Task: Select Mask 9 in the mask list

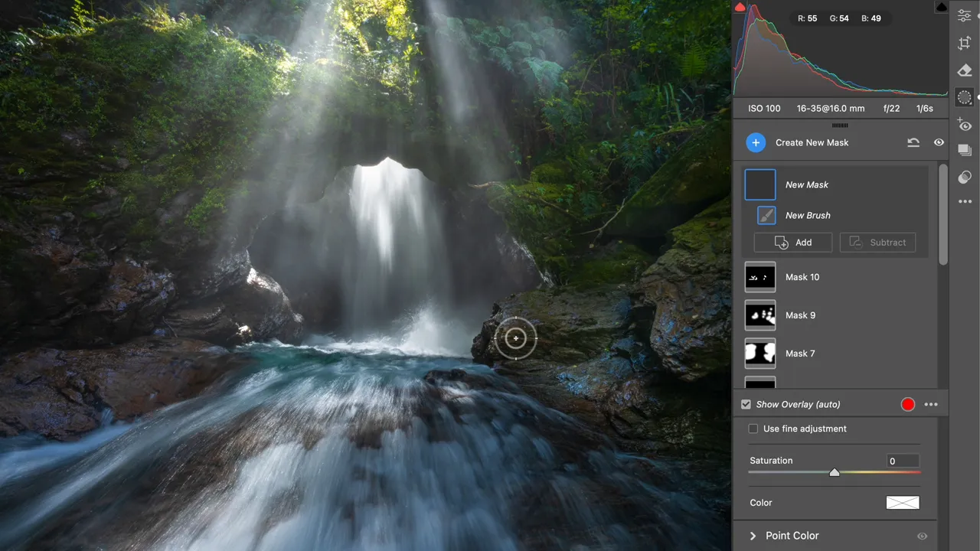Action: pyautogui.click(x=800, y=315)
